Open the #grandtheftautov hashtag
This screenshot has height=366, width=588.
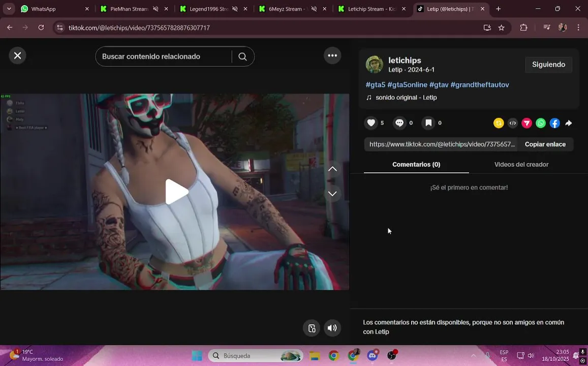pyautogui.click(x=480, y=85)
